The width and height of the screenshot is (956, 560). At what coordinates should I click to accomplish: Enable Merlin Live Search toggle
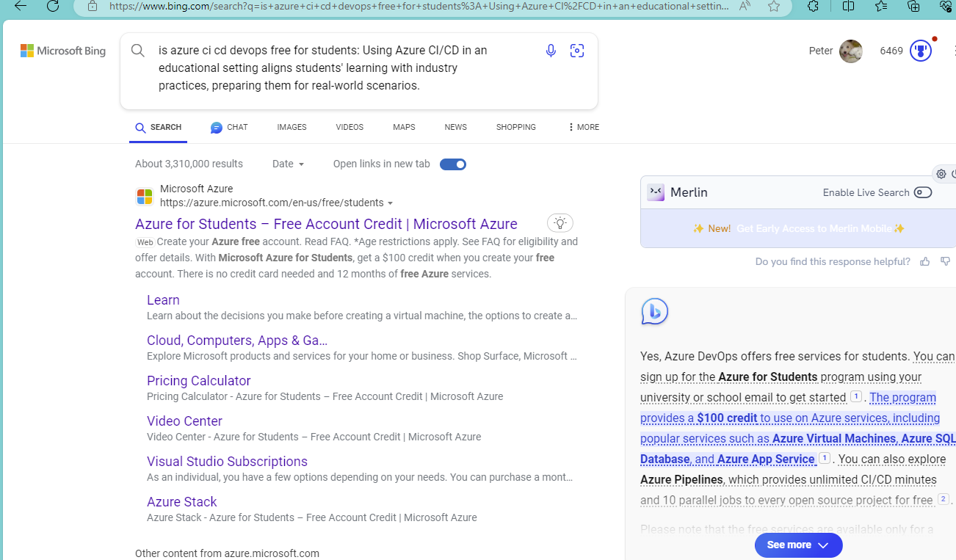[923, 192]
